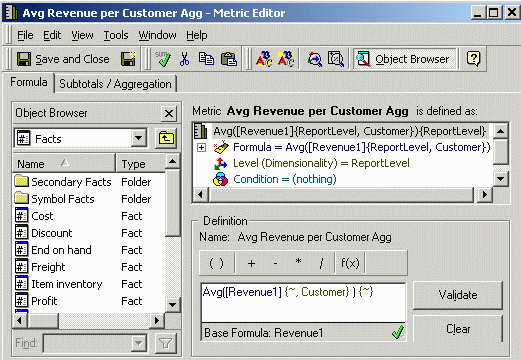Click the f(x) function button
The width and height of the screenshot is (521, 360).
pyautogui.click(x=350, y=263)
